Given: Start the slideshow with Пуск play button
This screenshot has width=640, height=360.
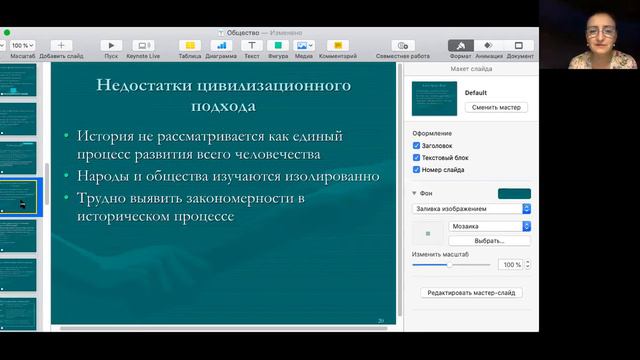Looking at the screenshot, I should [111, 45].
